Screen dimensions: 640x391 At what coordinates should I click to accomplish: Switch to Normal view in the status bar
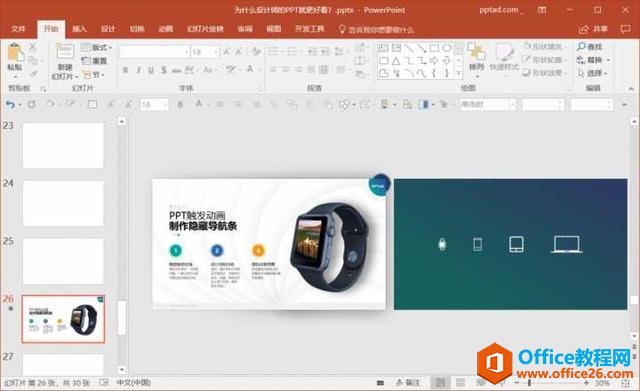click(440, 383)
